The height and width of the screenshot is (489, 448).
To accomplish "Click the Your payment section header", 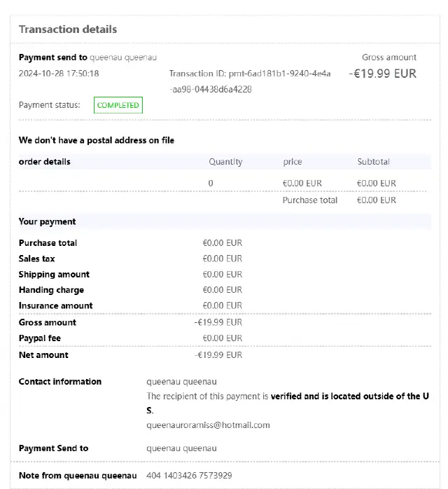I will point(48,221).
